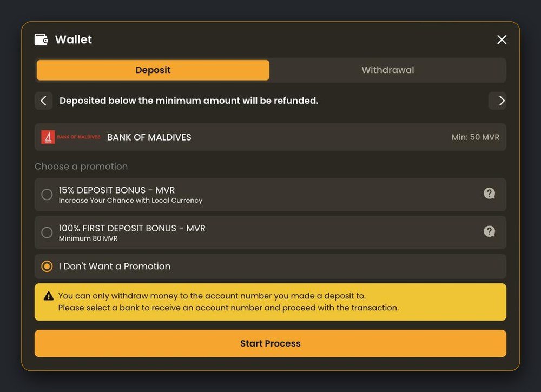Click 'You can only withdraw money' warning line

click(x=212, y=296)
